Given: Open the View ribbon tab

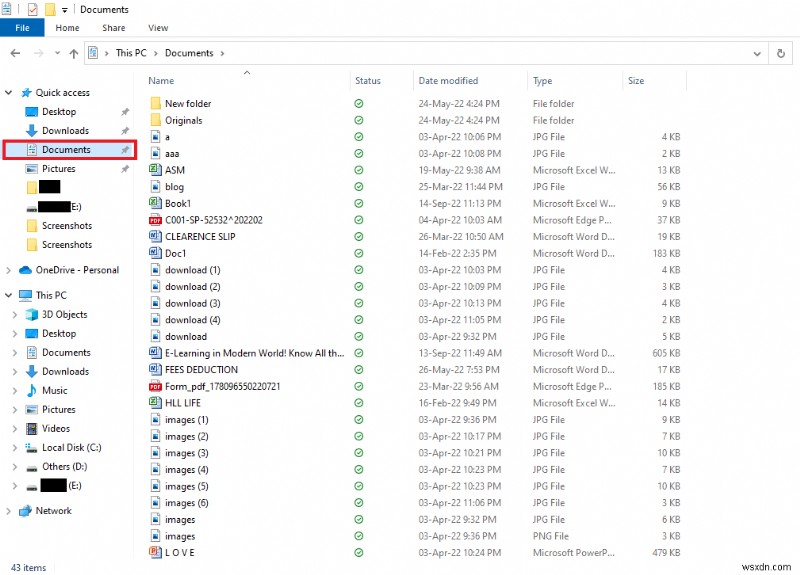Looking at the screenshot, I should click(x=158, y=28).
